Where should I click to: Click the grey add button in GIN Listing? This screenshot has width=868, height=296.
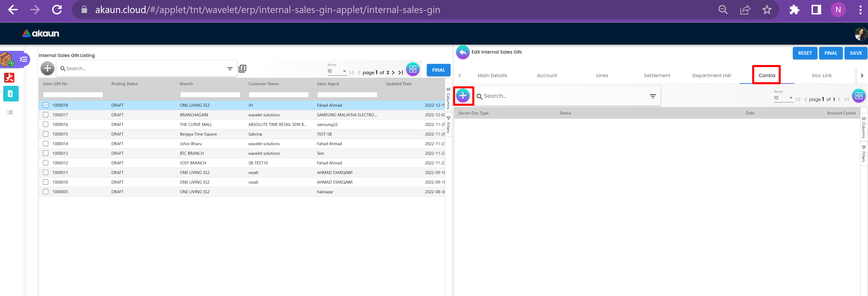[48, 68]
